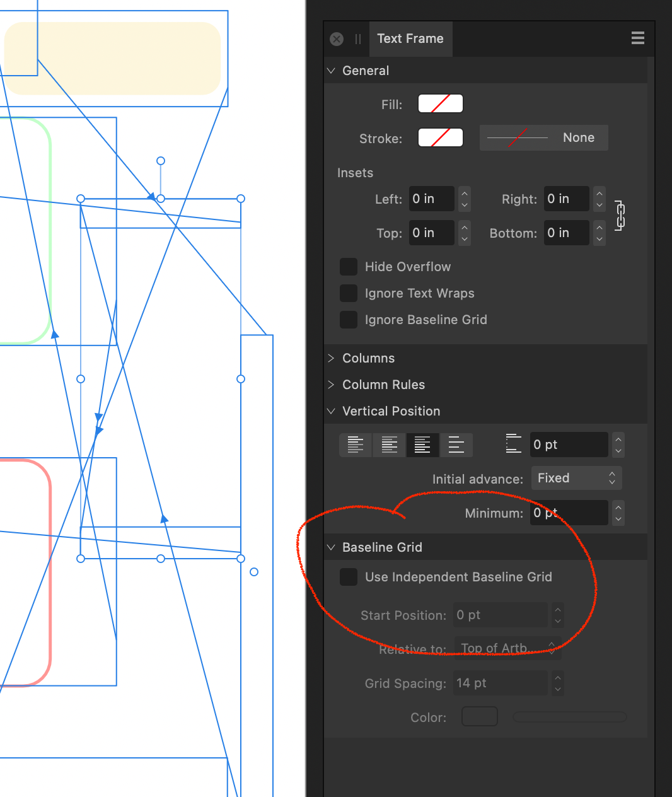Click the vertical spacing 0 pt field

point(569,445)
